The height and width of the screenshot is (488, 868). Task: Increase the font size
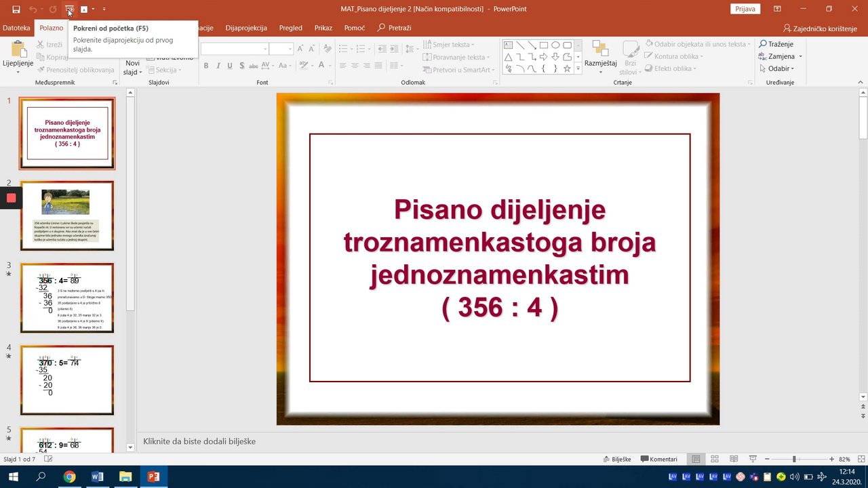point(302,49)
